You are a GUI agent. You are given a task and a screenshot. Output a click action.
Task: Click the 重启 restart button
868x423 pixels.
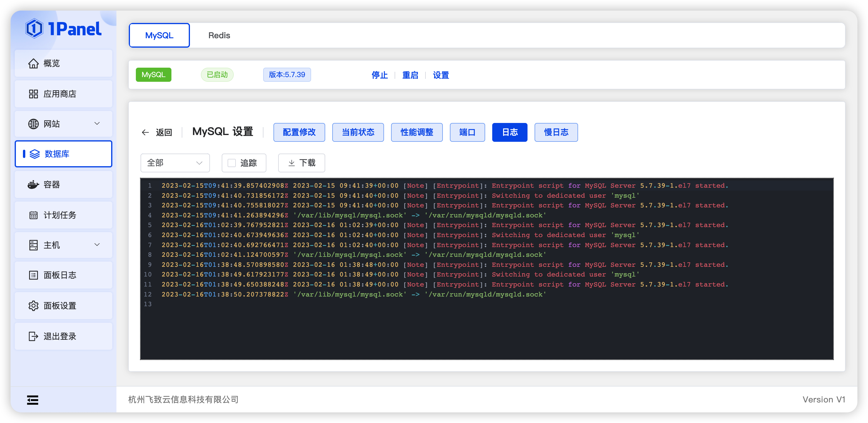(x=410, y=75)
